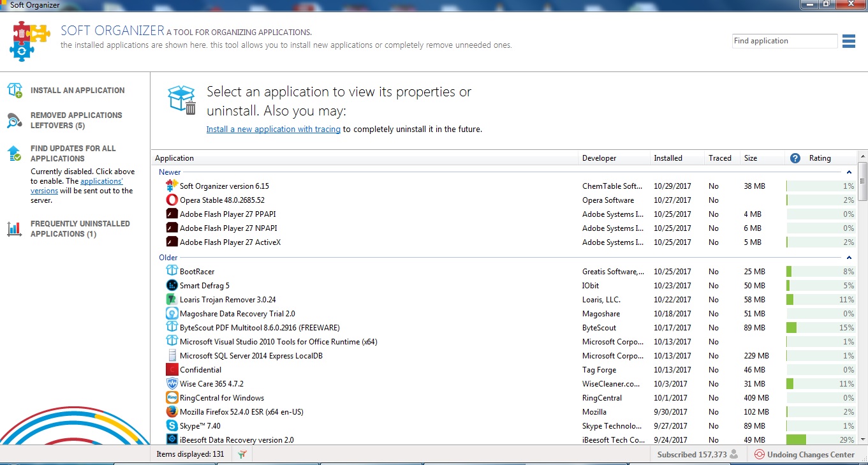Sort by Traced column header

tap(723, 158)
